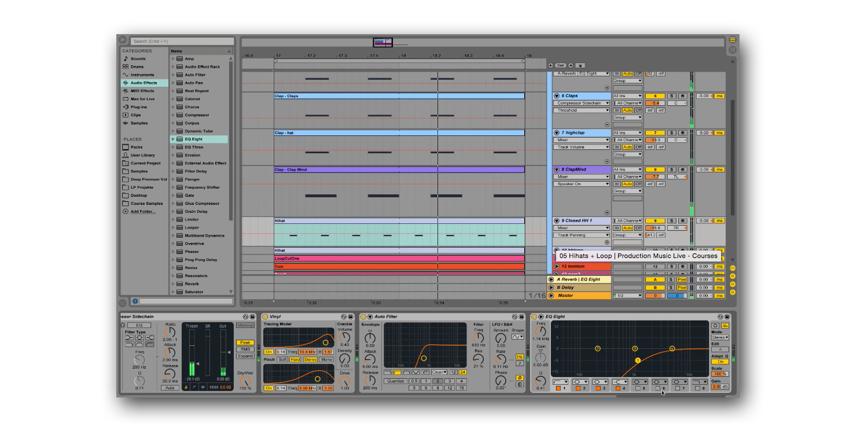Screen dimensions: 868x431
Task: Adjust the Vinyl Crackle Volume knob
Action: (x=345, y=337)
